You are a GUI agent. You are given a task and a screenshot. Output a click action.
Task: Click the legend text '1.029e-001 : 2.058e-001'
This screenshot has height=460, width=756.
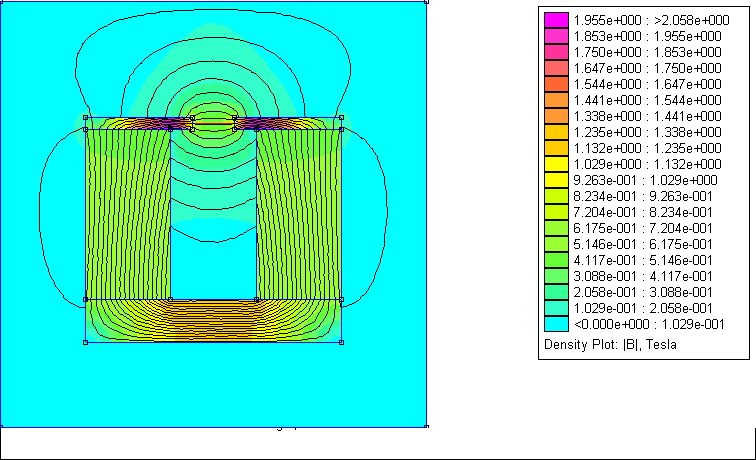pos(643,308)
